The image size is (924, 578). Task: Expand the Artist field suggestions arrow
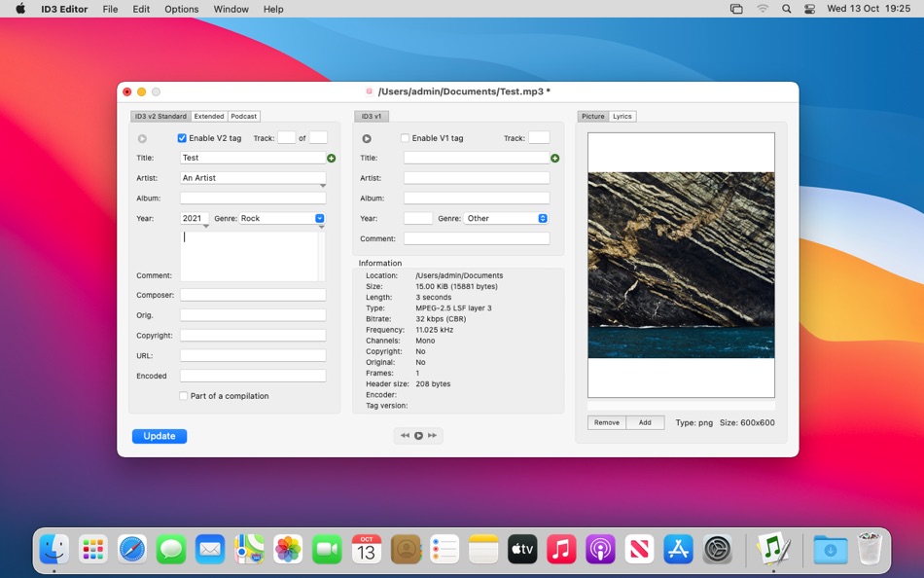(x=323, y=186)
